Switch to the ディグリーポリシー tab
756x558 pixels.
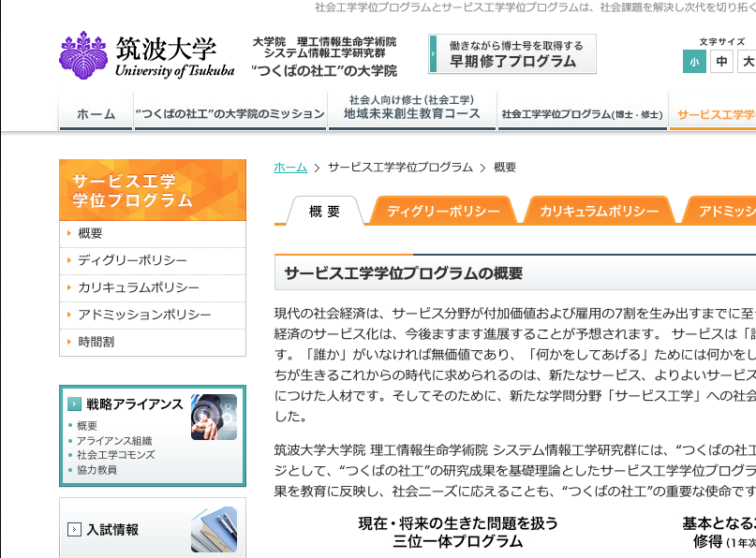pyautogui.click(x=443, y=211)
